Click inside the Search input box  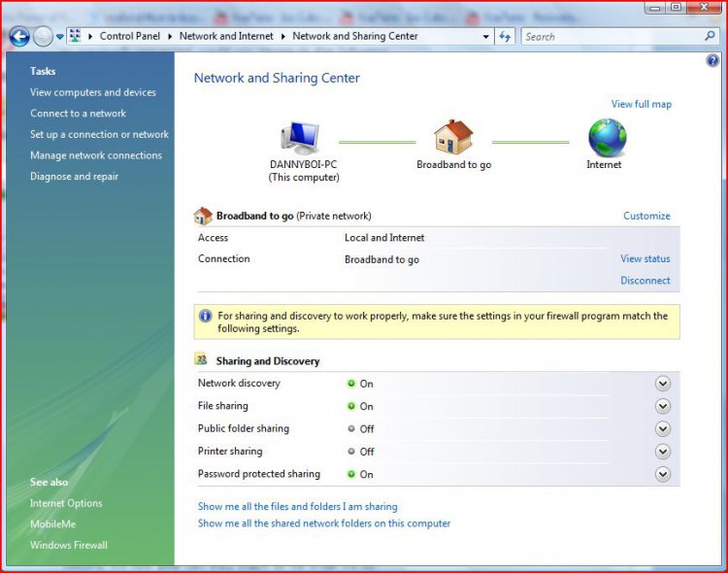tap(612, 37)
